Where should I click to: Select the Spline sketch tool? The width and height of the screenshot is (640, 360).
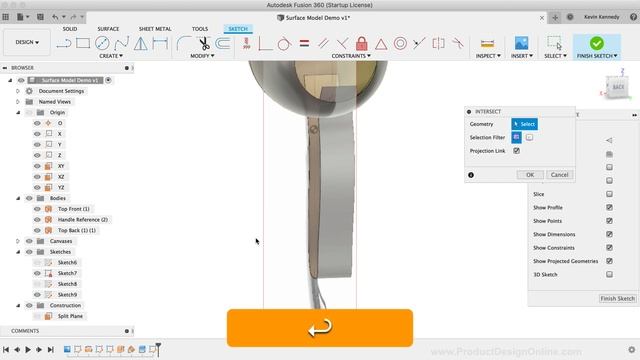click(x=121, y=43)
